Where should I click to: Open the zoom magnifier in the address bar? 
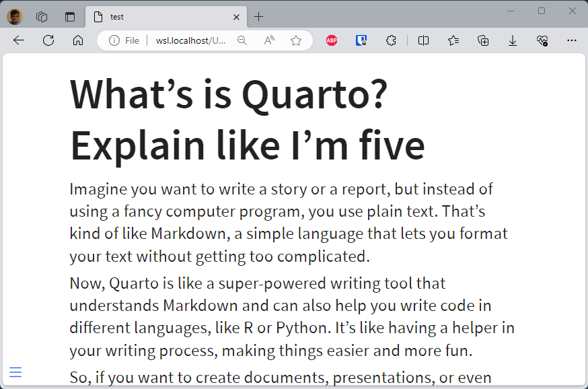[x=242, y=40]
